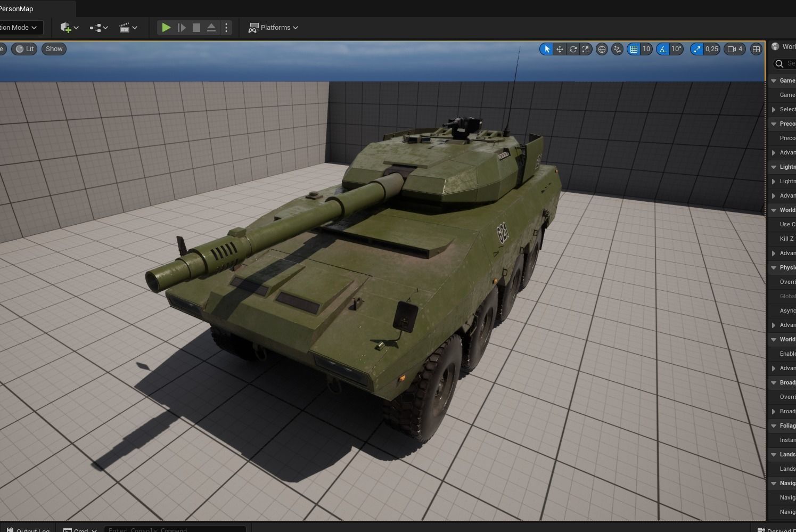Image resolution: width=796 pixels, height=532 pixels.
Task: Open grid snap size value 10
Action: (x=646, y=49)
